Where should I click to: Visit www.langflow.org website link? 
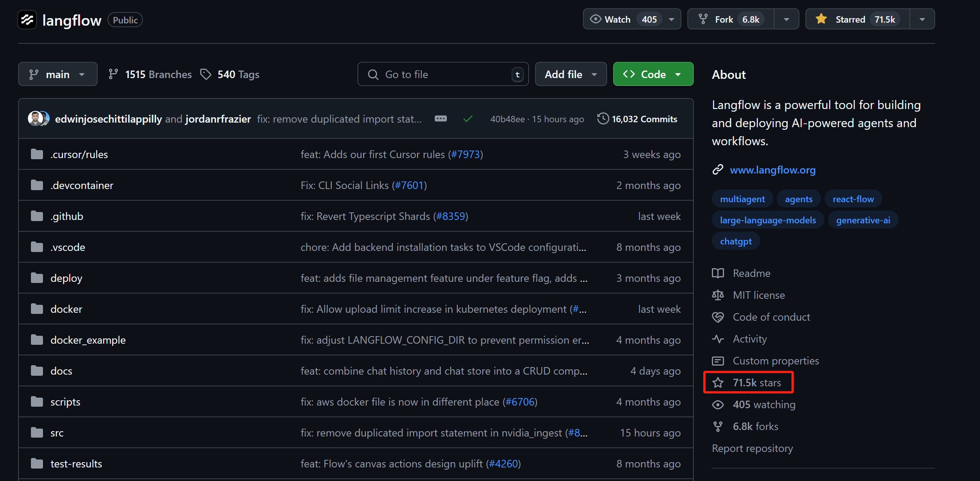tap(772, 170)
